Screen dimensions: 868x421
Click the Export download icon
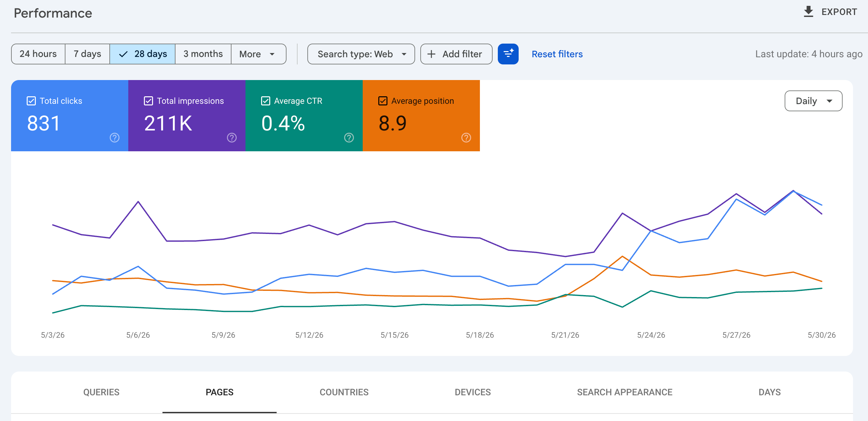click(808, 12)
